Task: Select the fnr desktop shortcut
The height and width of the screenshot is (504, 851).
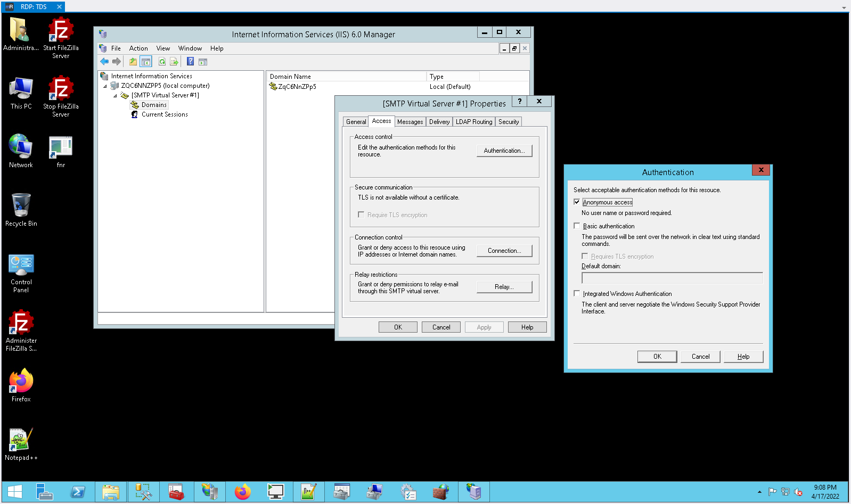Action: tap(61, 152)
